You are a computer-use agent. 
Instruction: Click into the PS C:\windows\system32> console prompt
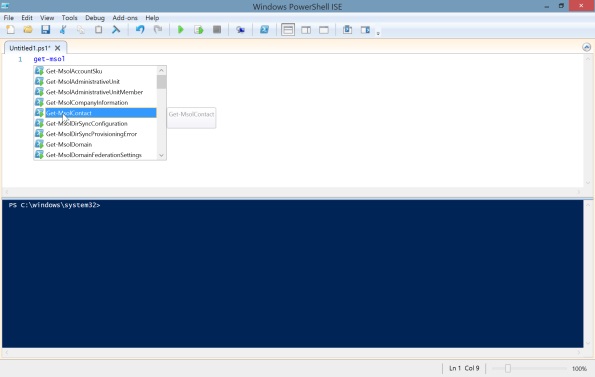tap(54, 205)
